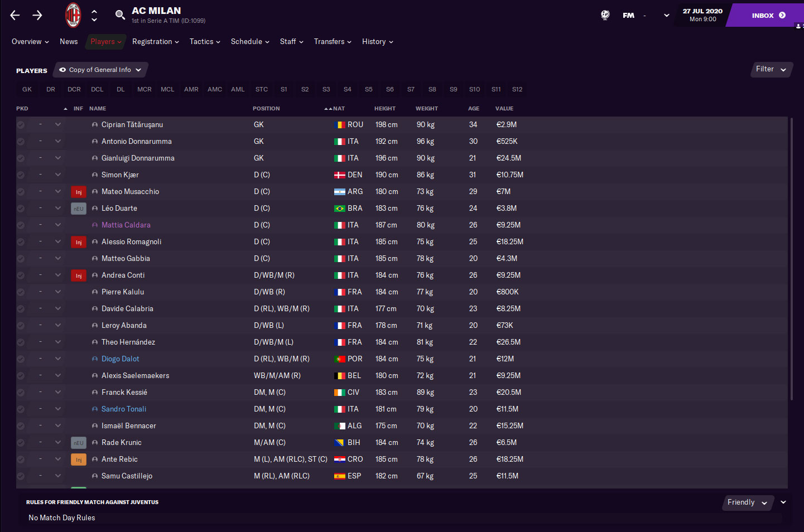Click the eye icon in view selector
804x532 pixels.
[x=62, y=70]
